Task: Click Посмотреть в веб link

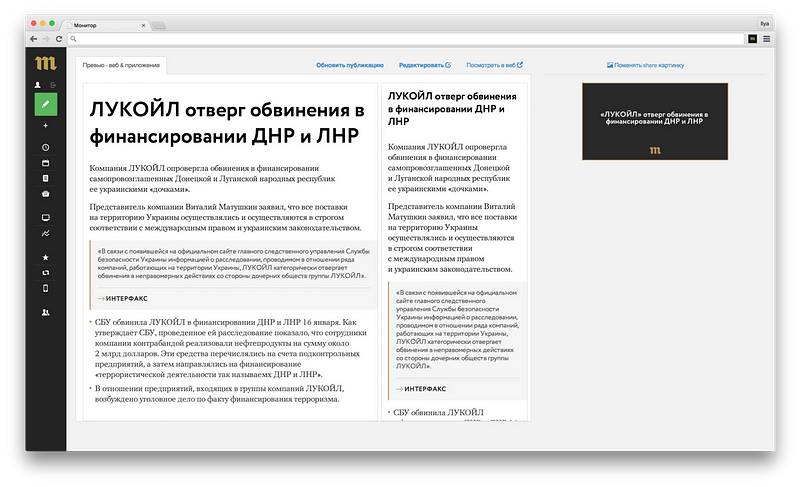Action: click(x=494, y=65)
